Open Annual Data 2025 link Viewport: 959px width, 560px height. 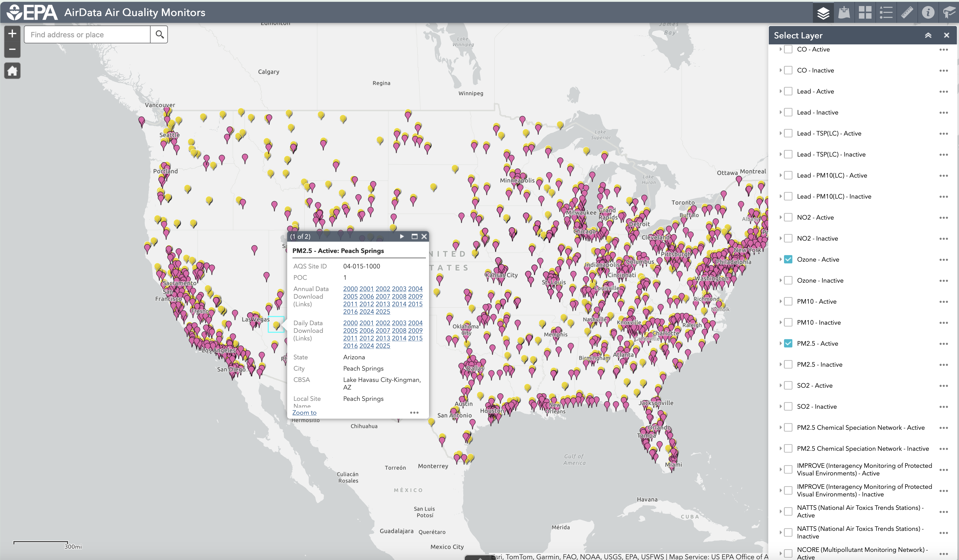383,312
